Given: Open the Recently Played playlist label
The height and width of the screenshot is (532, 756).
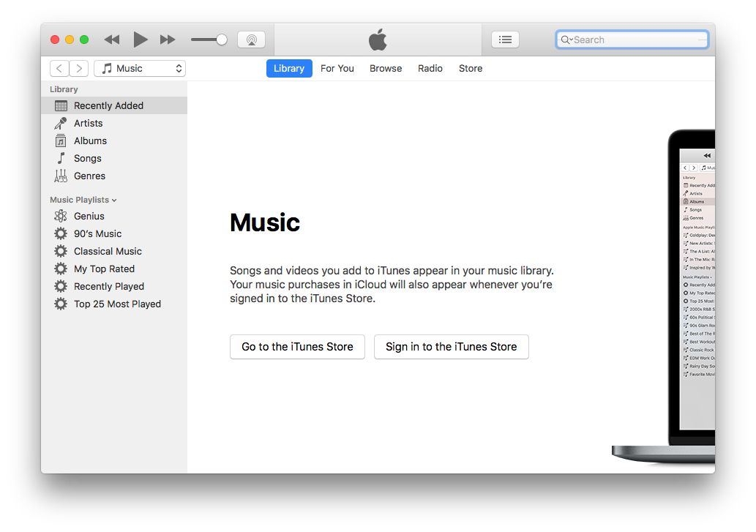Looking at the screenshot, I should (109, 286).
